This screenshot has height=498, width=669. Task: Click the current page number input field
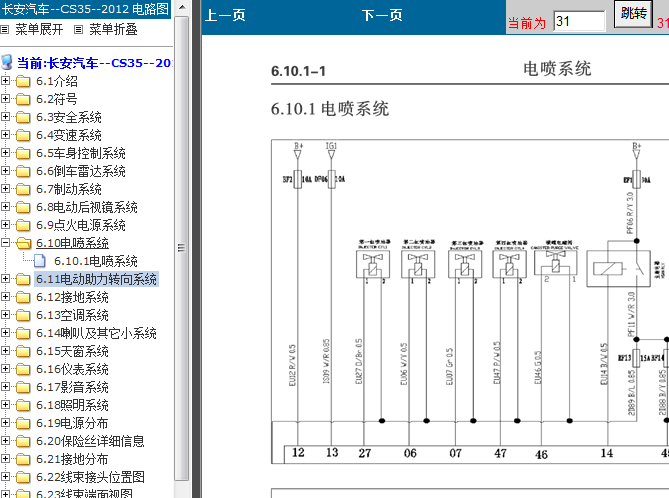point(579,21)
